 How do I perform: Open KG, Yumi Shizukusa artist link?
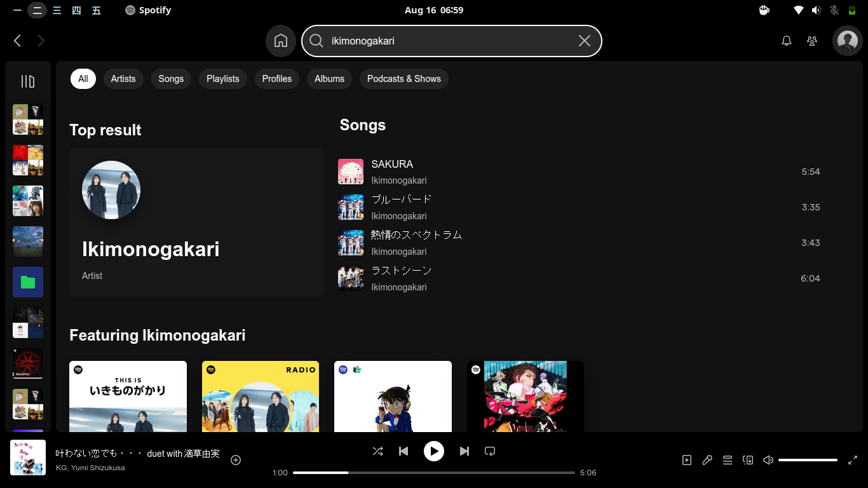90,468
